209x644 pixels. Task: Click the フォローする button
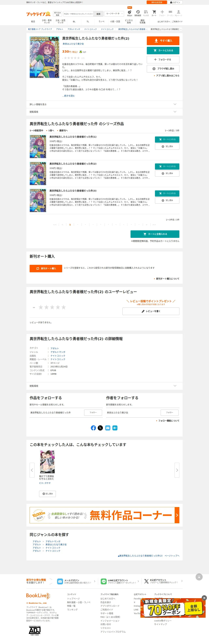163,59
